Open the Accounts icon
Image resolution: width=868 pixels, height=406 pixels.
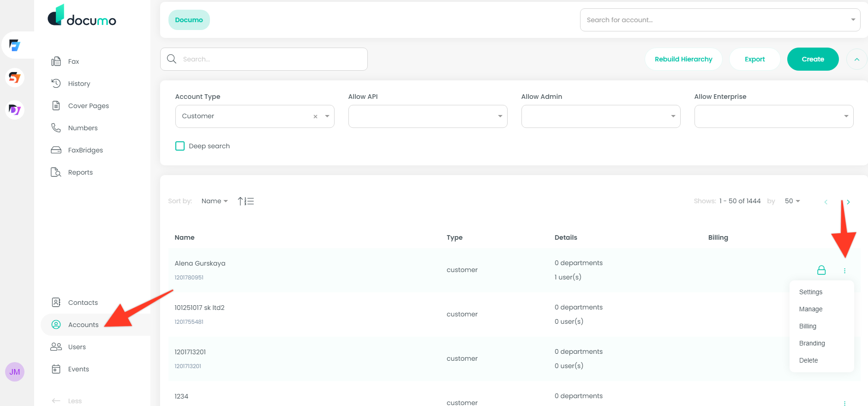56,325
